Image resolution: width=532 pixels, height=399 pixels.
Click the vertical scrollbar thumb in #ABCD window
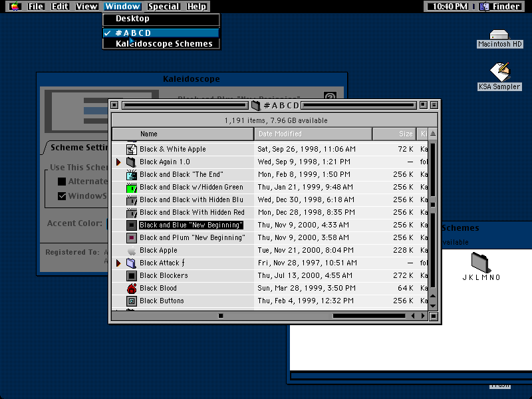(x=433, y=205)
